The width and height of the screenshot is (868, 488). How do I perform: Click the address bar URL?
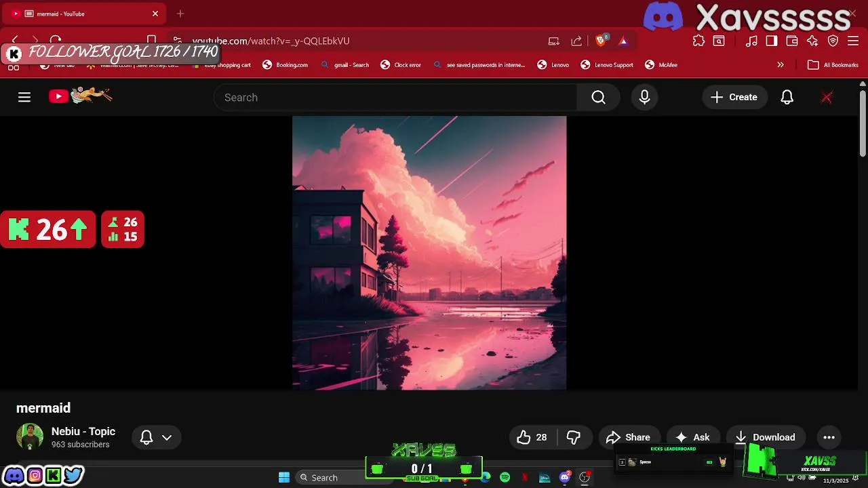[x=271, y=41]
